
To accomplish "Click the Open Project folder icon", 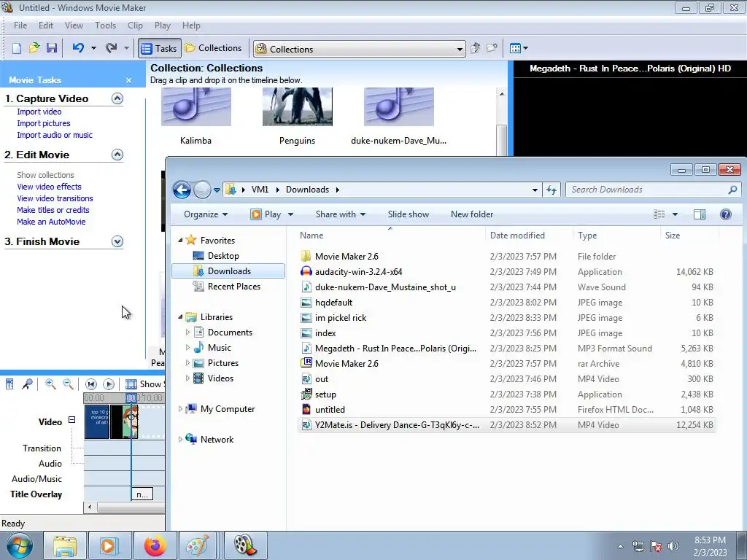I will coord(34,48).
